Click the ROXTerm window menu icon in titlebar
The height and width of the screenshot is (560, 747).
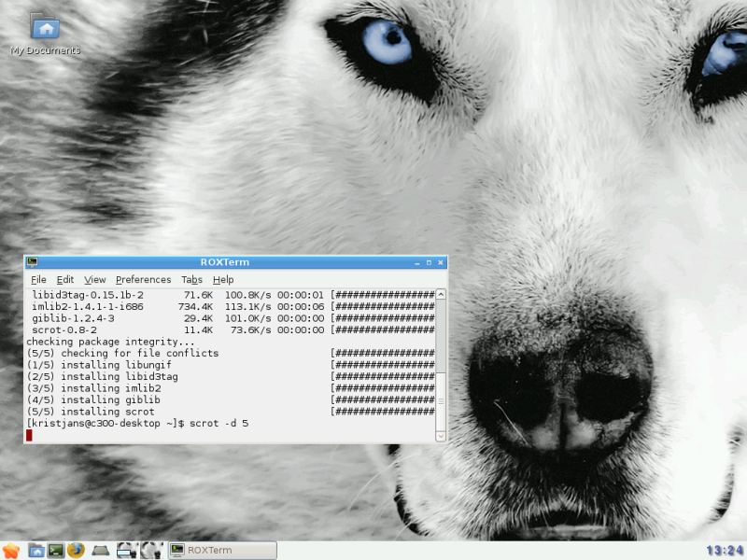click(x=33, y=262)
